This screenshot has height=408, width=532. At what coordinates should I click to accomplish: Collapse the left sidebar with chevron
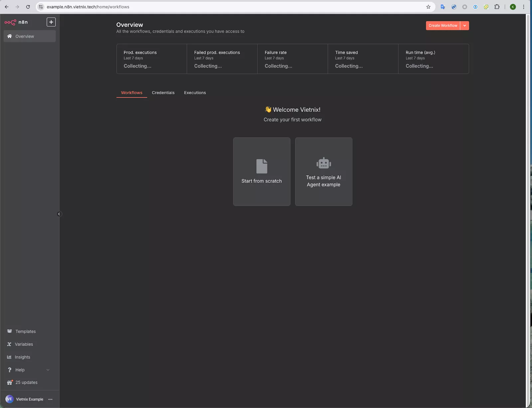coord(59,214)
